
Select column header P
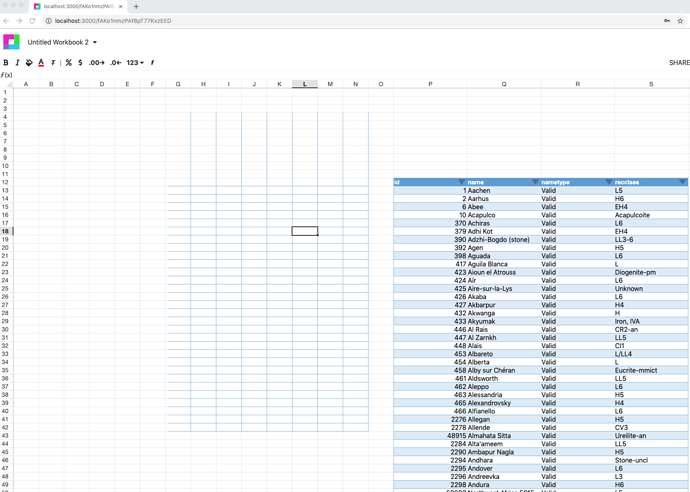coord(430,84)
